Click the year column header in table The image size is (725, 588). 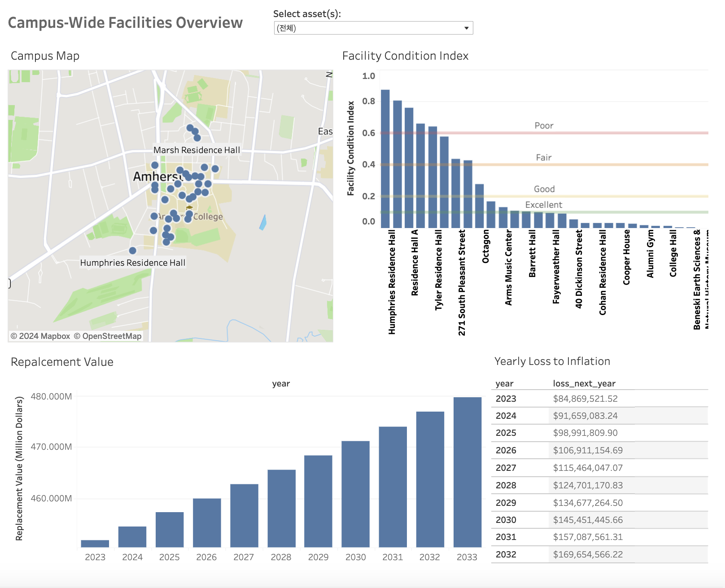pos(504,384)
